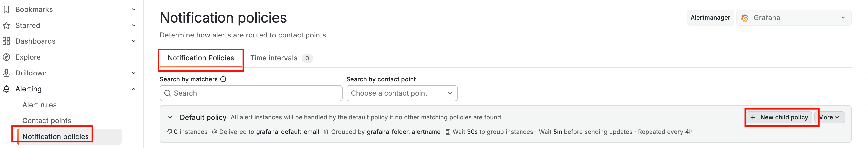This screenshot has height=148, width=868.
Task: Expand the Dashboards section chevron
Action: [x=134, y=41]
